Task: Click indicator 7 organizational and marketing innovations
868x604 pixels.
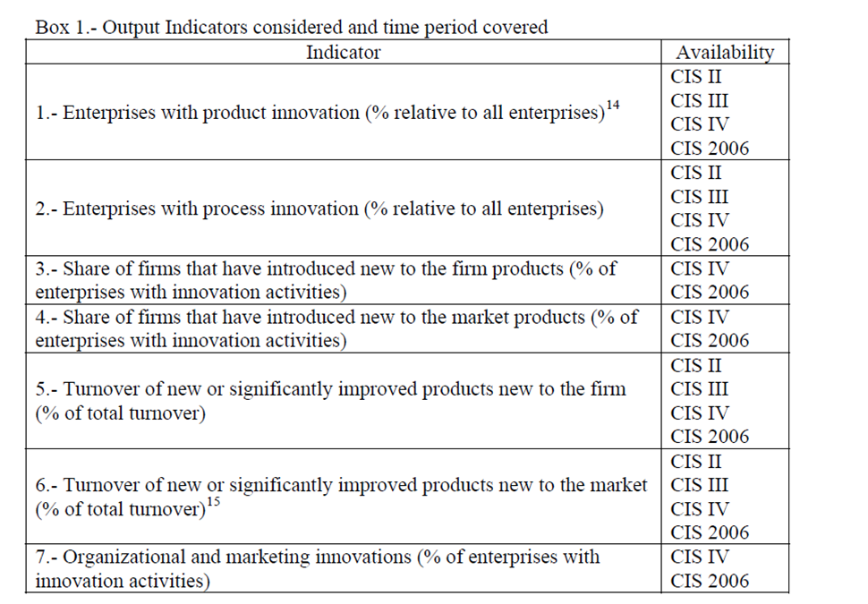Action: [x=318, y=568]
